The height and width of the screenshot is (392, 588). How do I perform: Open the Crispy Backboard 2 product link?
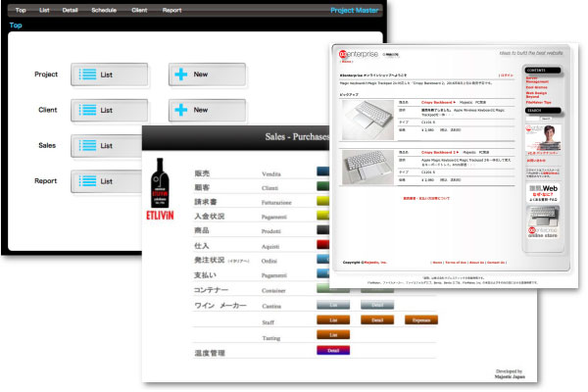[x=440, y=152]
